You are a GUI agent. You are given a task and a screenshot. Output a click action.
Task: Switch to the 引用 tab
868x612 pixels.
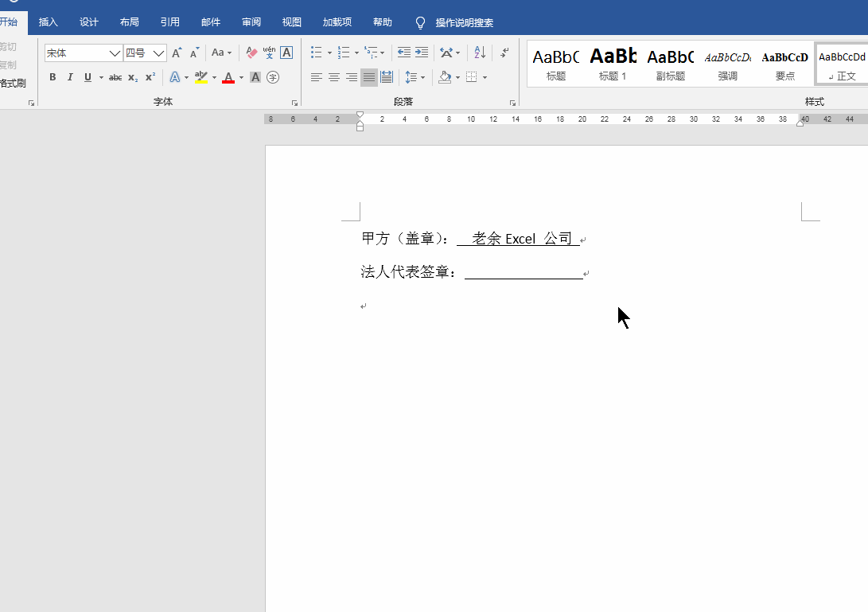point(170,22)
